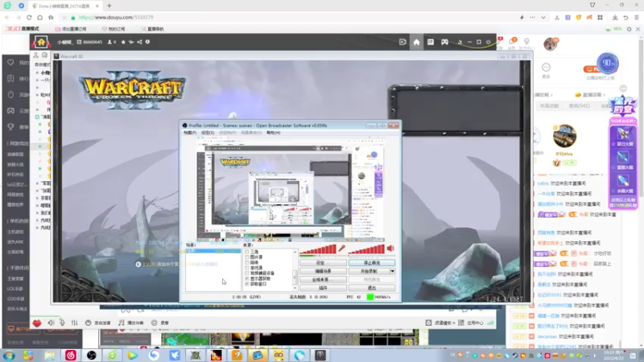The width and height of the screenshot is (644, 362).
Task: Click the yellow house logo in streaming client
Action: click(x=41, y=42)
